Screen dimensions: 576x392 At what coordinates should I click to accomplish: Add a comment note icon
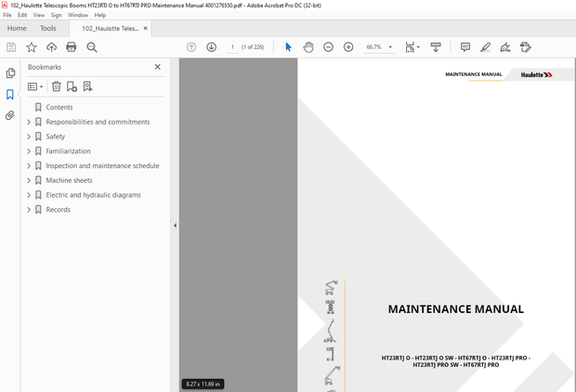465,47
